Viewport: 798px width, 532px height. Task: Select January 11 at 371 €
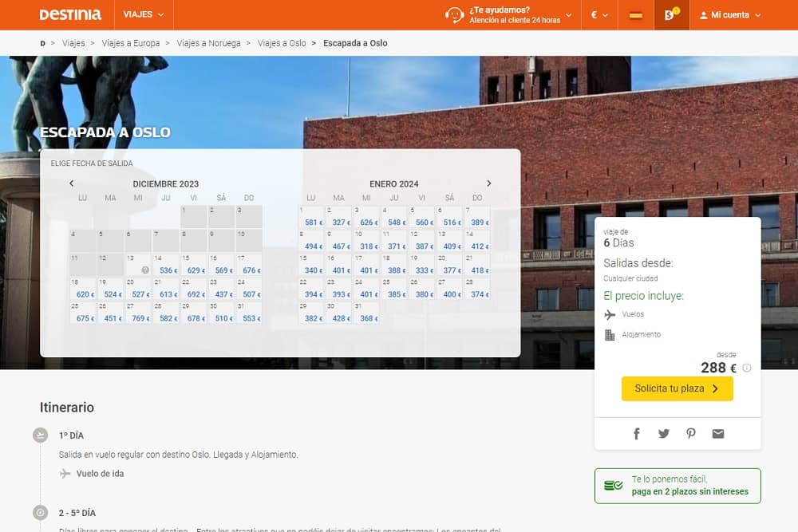[394, 241]
